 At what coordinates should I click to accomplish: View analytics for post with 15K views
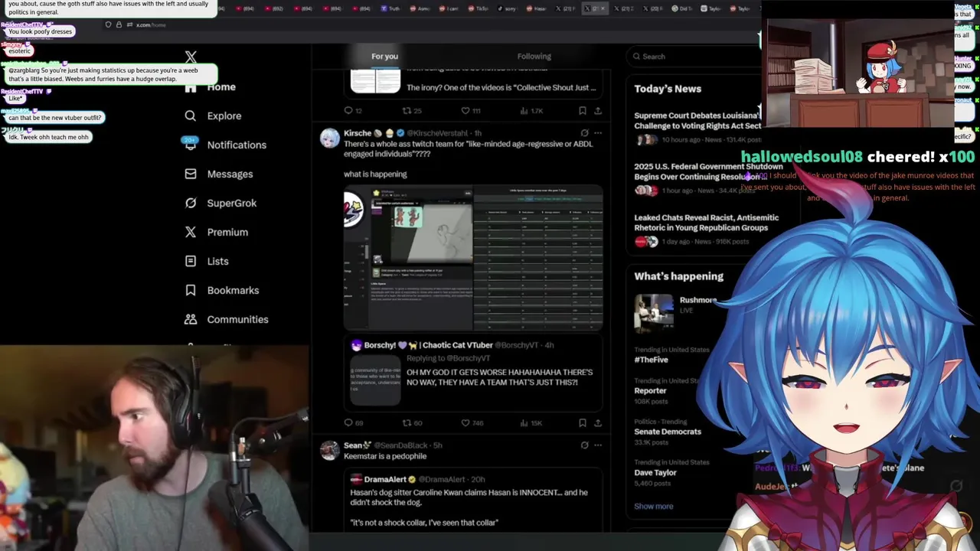pyautogui.click(x=531, y=423)
